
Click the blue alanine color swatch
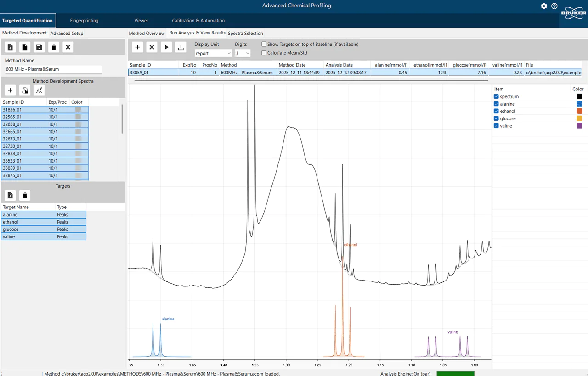click(x=579, y=104)
